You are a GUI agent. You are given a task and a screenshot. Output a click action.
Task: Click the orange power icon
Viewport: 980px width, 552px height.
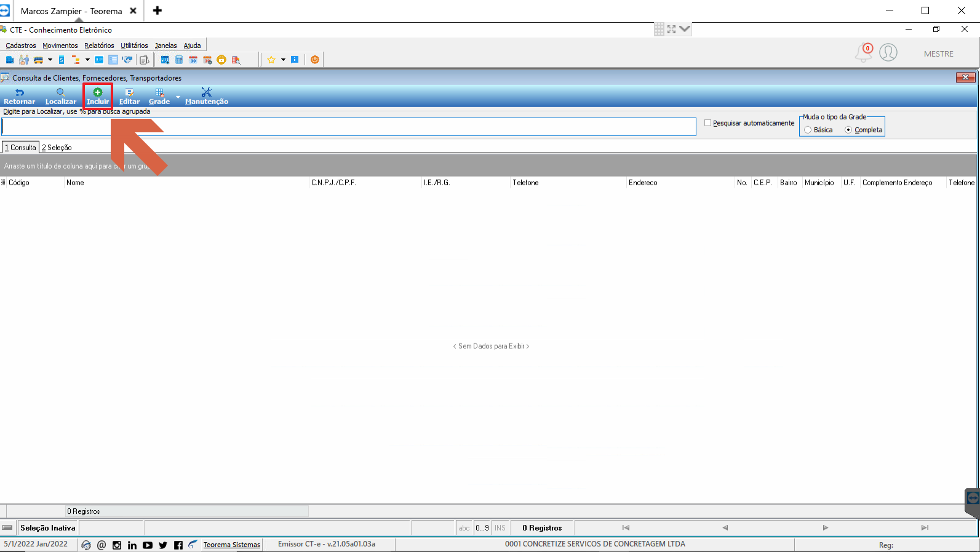pos(315,60)
